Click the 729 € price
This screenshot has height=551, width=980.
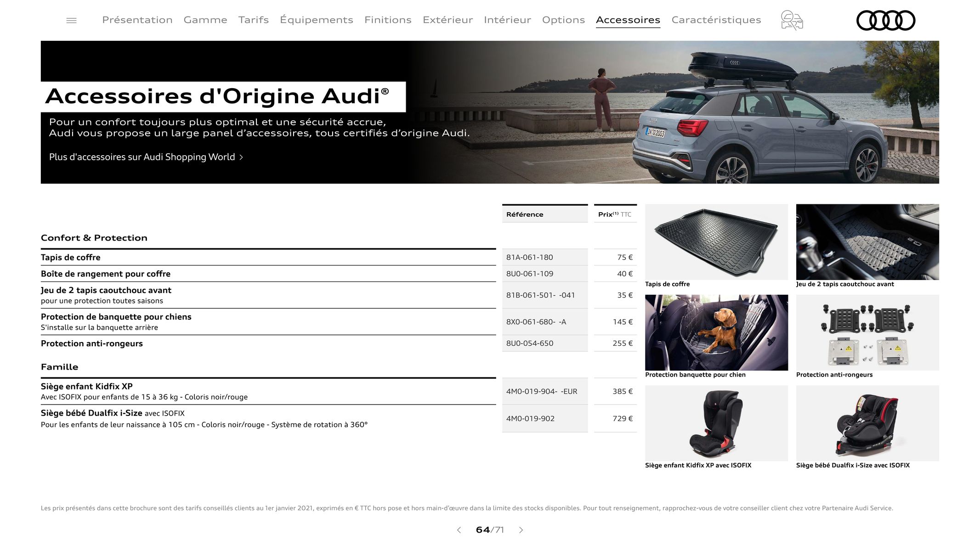[623, 419]
